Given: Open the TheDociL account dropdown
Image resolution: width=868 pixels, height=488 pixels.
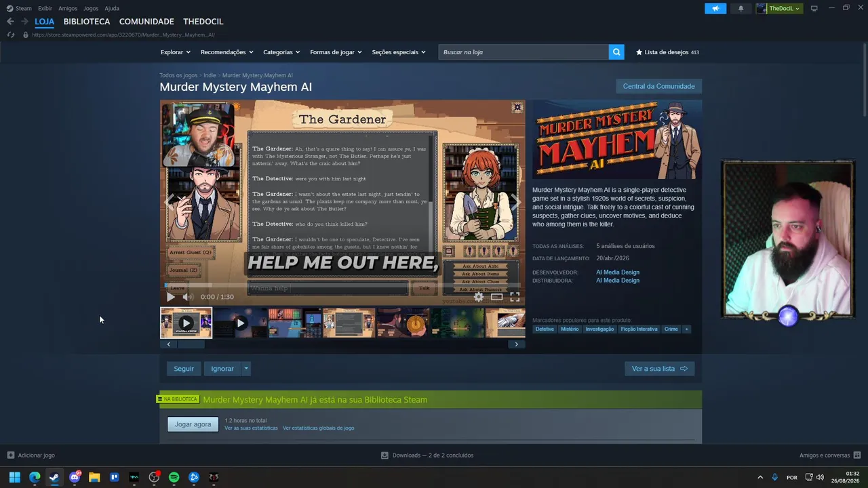Looking at the screenshot, I should coord(778,8).
